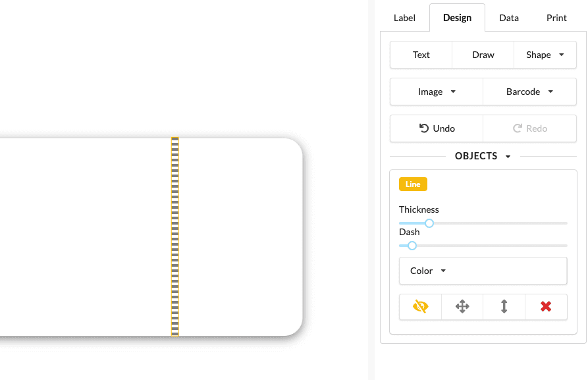Add a Text object
The image size is (588, 380).
coord(421,55)
